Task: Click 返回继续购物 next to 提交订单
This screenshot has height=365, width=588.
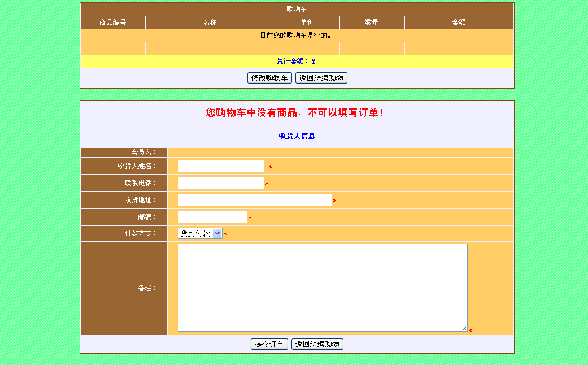Action: click(x=317, y=344)
